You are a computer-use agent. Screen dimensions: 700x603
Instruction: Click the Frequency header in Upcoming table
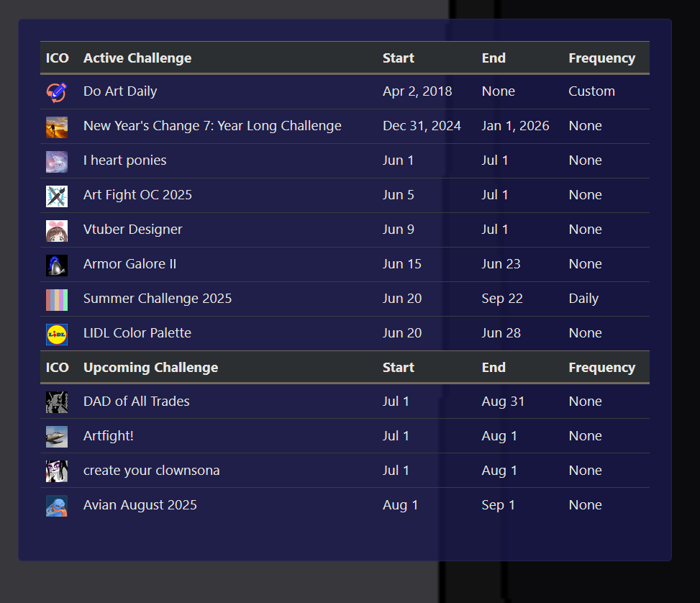(x=601, y=368)
